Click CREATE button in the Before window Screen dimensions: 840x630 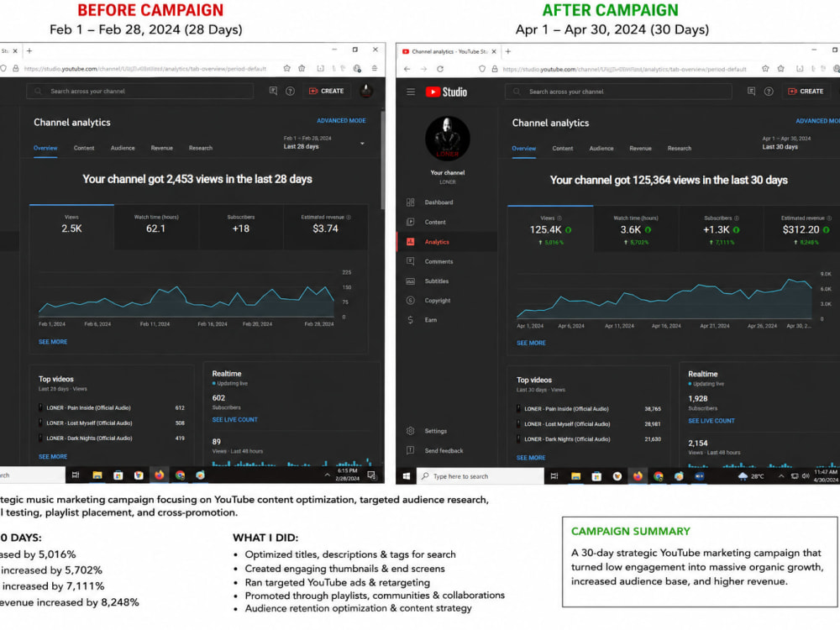pyautogui.click(x=327, y=91)
